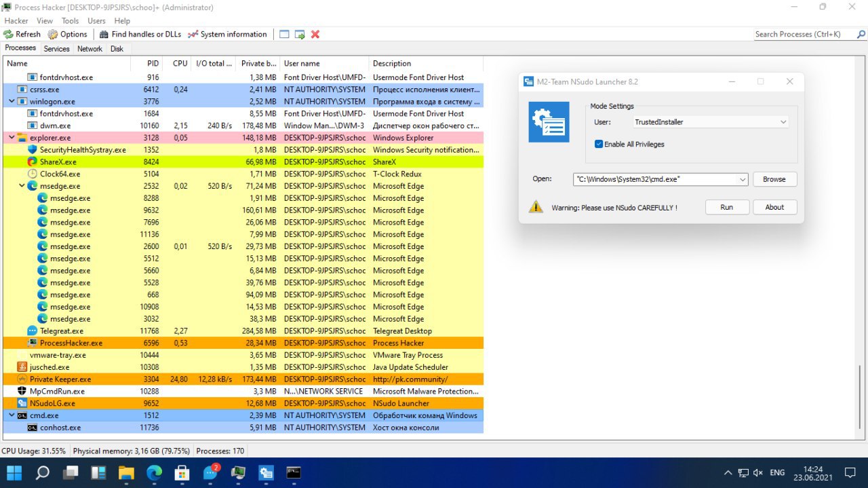Open the notification center icon

click(x=850, y=472)
